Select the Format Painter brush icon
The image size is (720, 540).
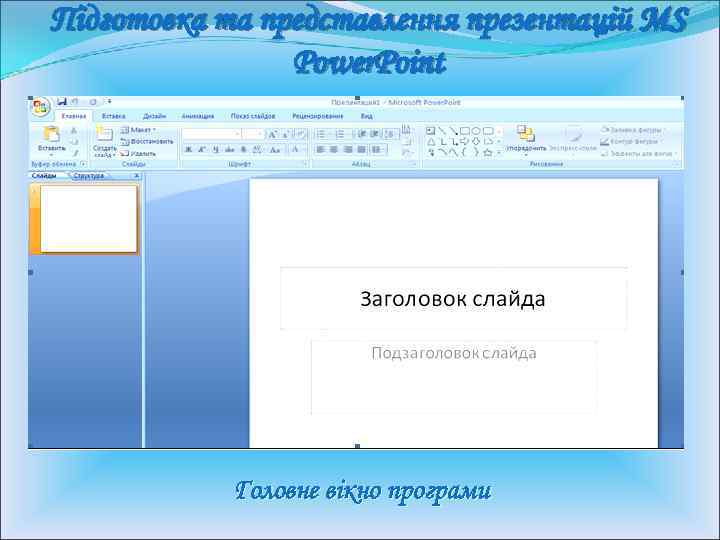75,153
